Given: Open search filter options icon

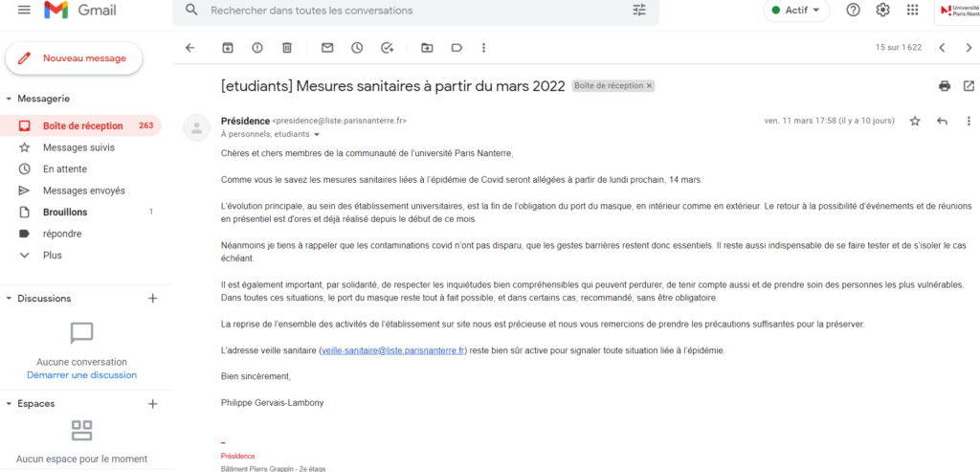Looking at the screenshot, I should (x=638, y=10).
